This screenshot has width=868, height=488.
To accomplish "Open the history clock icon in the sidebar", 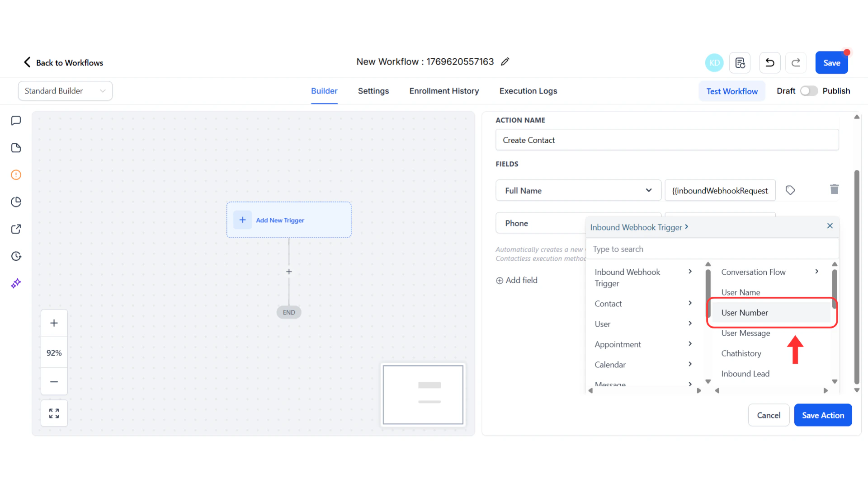I will click(x=16, y=256).
